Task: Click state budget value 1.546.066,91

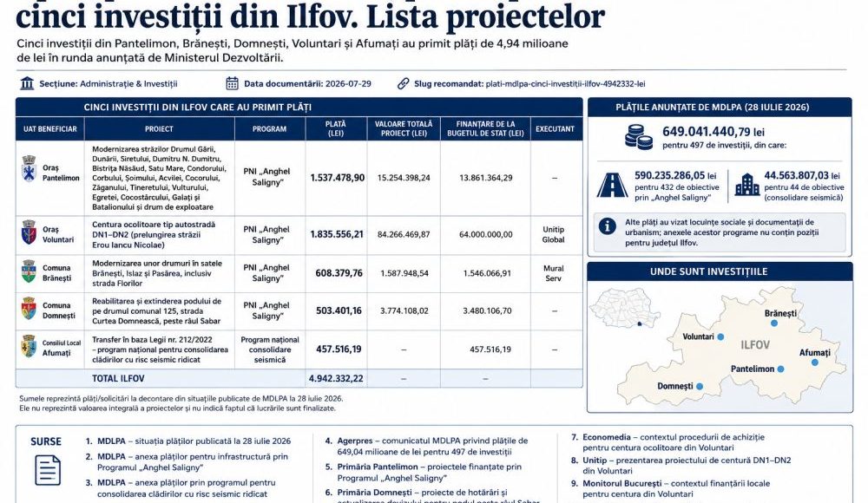Action: (487, 273)
